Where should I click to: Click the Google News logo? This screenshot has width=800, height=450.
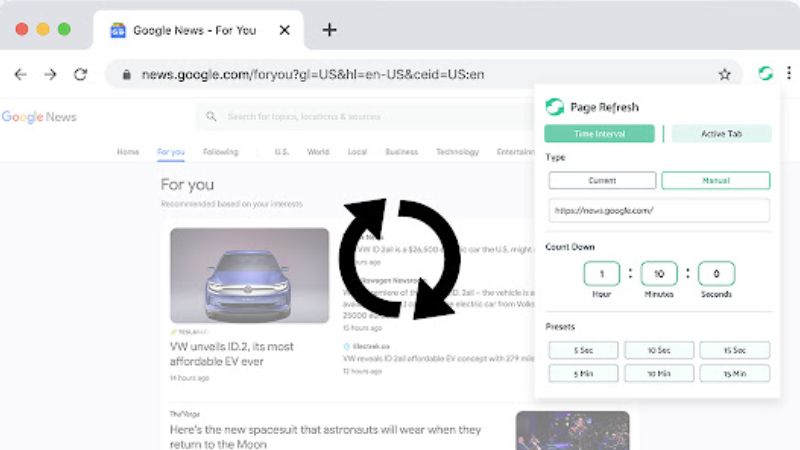pos(39,117)
